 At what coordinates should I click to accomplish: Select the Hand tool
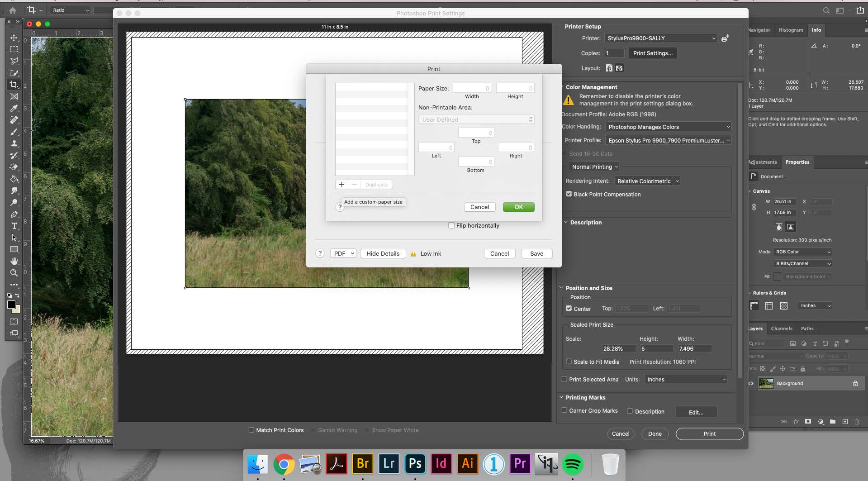click(x=14, y=261)
